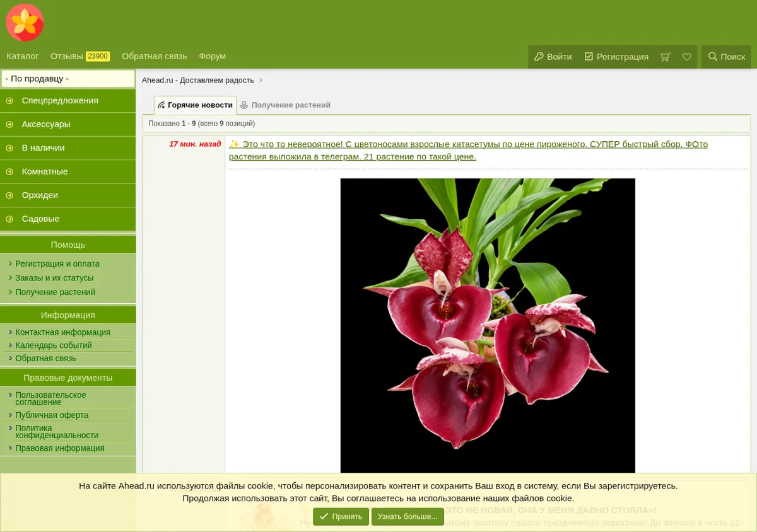Click the arrow icon beside Спецпредложения
The image size is (757, 532).
[x=9, y=101]
